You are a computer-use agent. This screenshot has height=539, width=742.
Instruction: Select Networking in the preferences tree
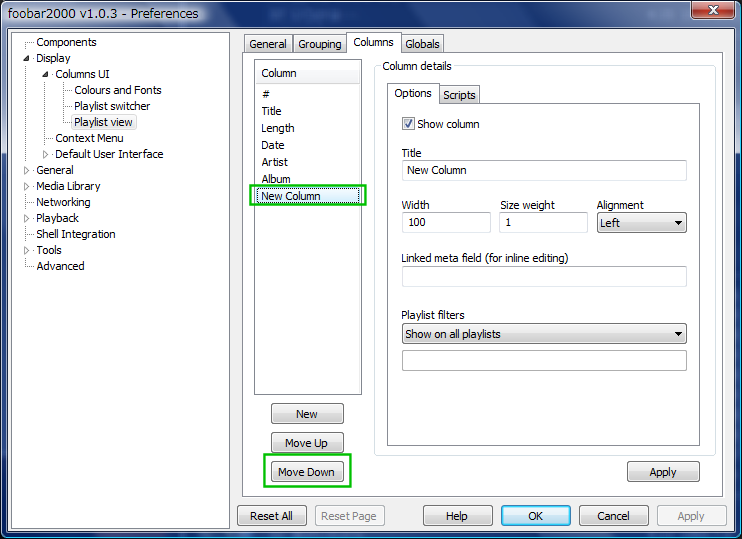coord(63,202)
